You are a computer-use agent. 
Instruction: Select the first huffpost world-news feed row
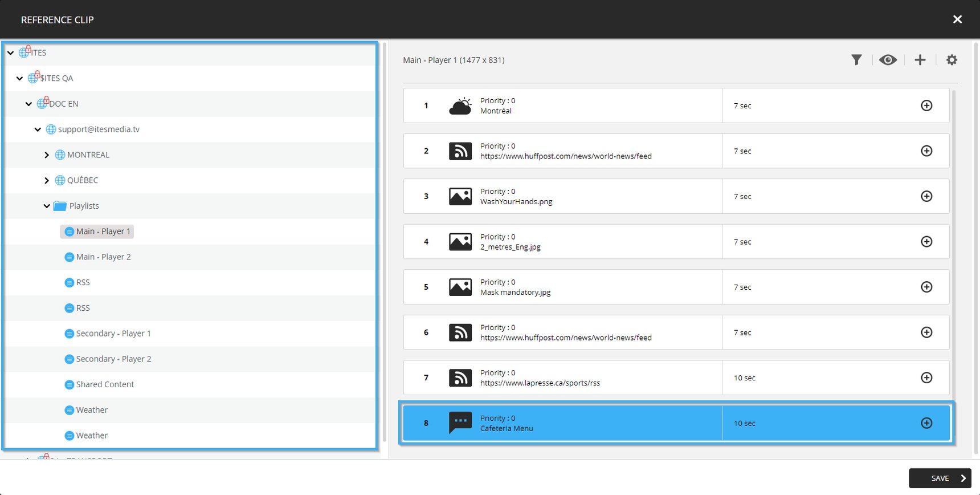click(x=676, y=151)
